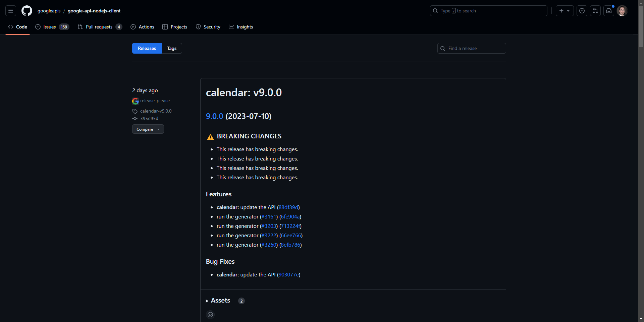
Task: Click the Features heading
Action: [219, 194]
